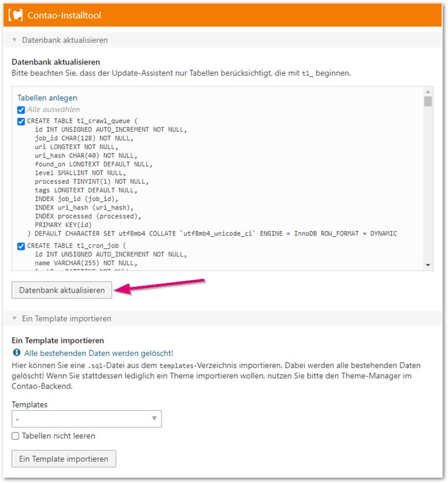Open the Templates dropdown
Viewport: 448px width, 483px height.
86,419
